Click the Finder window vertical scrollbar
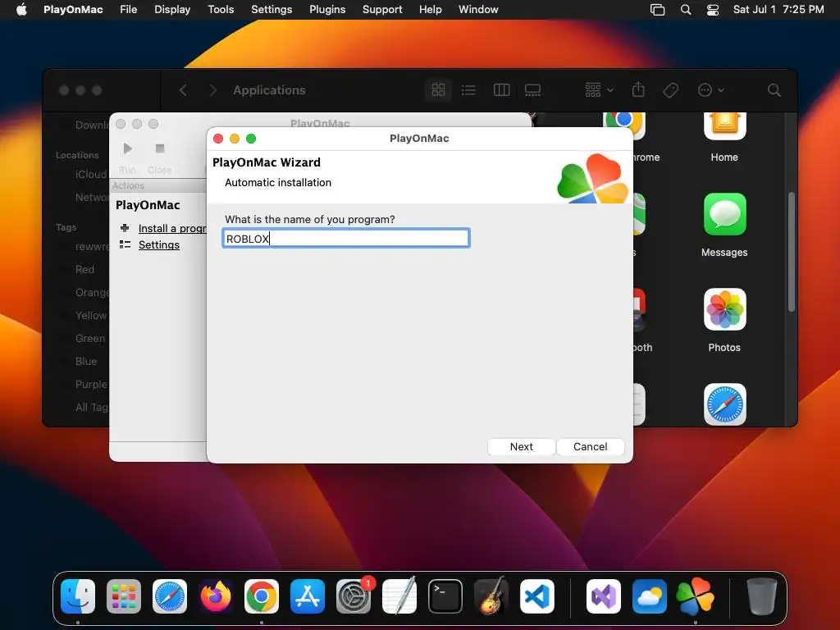840x630 pixels. pos(792,252)
